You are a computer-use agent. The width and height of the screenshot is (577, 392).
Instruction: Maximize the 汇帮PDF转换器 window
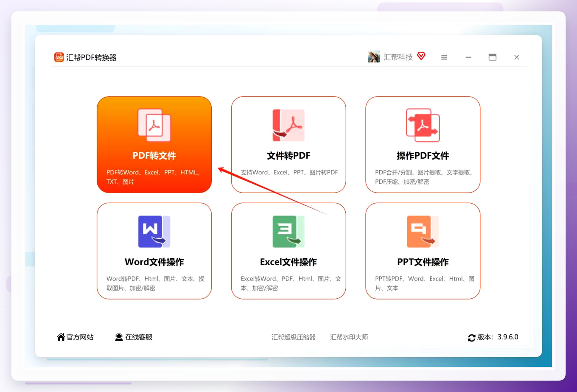pos(492,57)
